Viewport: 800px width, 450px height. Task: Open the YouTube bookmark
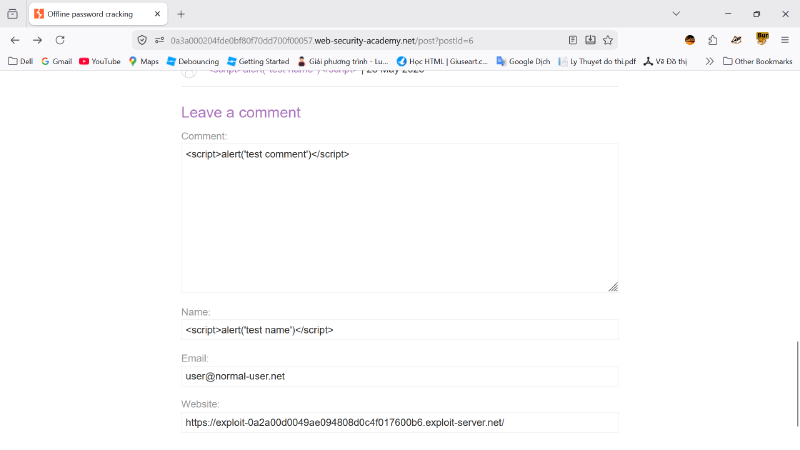tap(100, 61)
